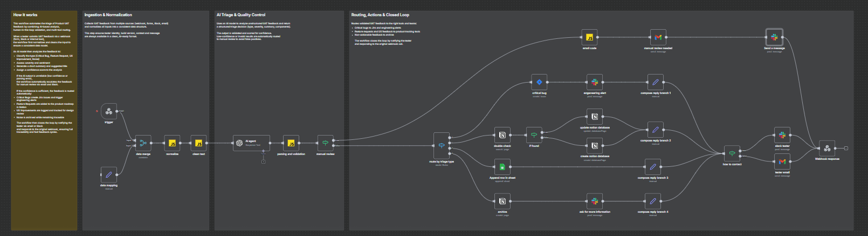Open the normalize JS code node
This screenshot has width=868, height=236.
[172, 143]
